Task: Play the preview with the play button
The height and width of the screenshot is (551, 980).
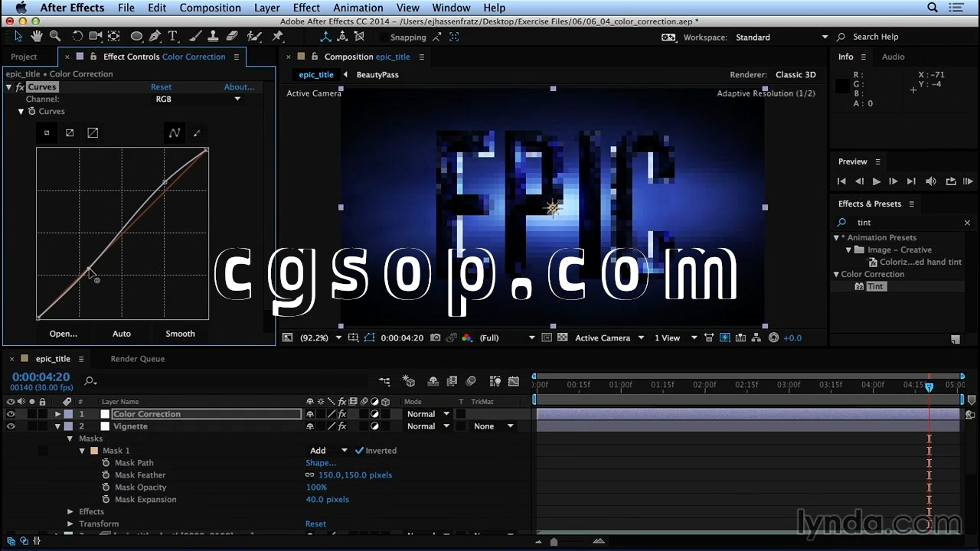Action: click(x=876, y=181)
